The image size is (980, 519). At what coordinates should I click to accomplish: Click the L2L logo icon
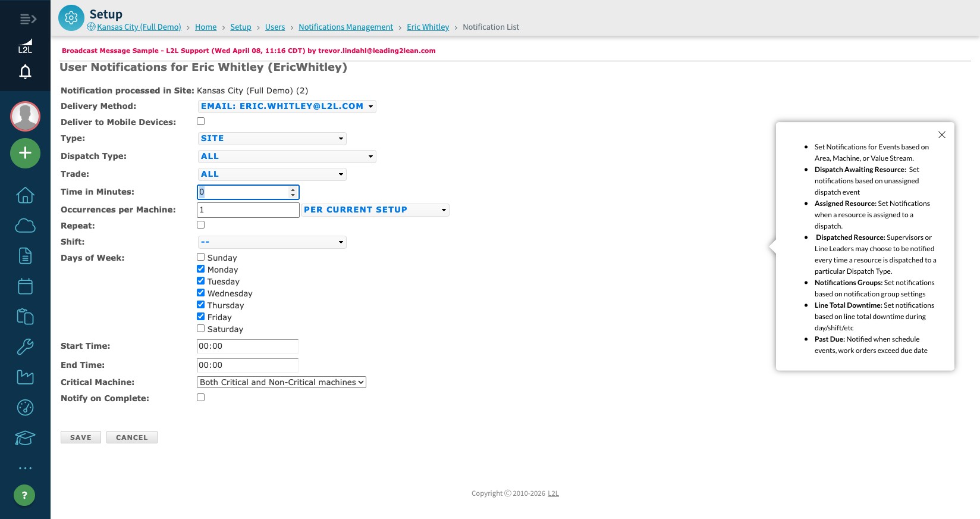point(25,46)
